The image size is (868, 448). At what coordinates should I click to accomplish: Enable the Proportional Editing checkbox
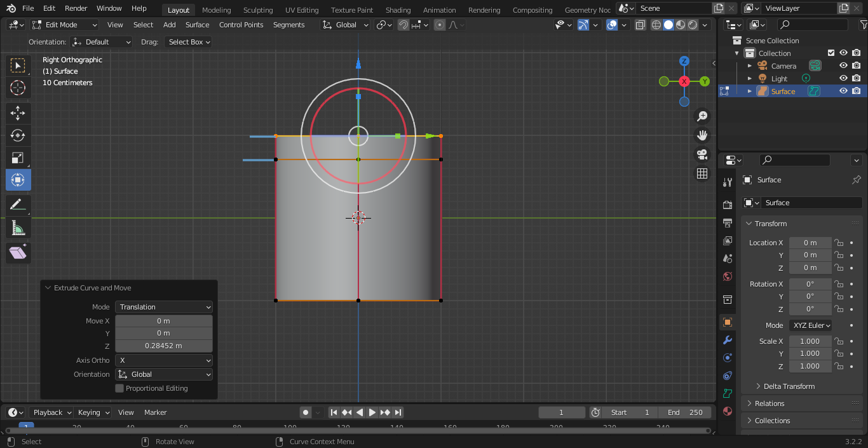(119, 388)
